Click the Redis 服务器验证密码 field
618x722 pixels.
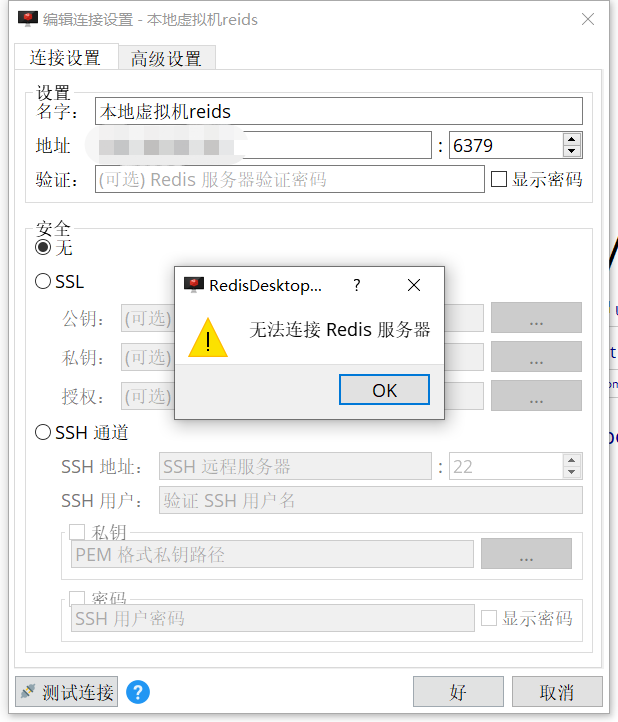click(x=290, y=179)
